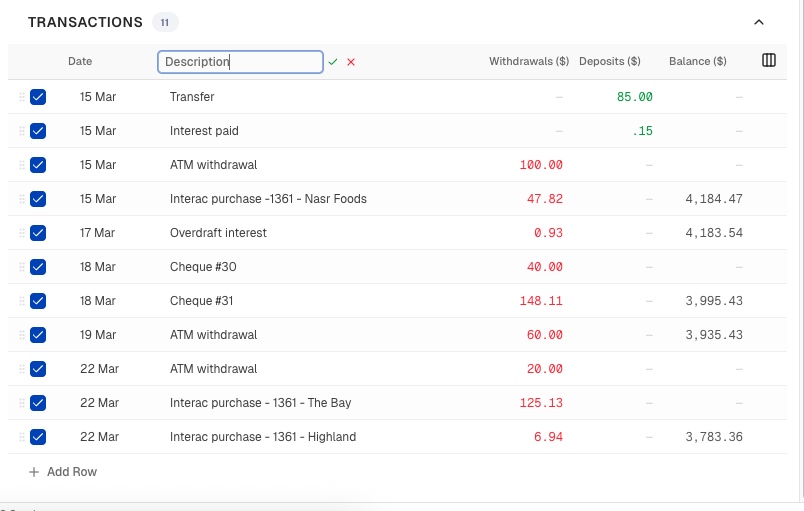Image resolution: width=804 pixels, height=511 pixels.
Task: Confirm column rename with green checkmark
Action: pos(333,62)
